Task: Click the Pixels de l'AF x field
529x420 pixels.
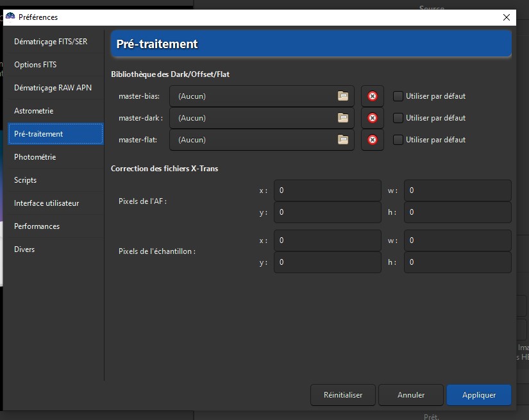Action: [x=327, y=190]
